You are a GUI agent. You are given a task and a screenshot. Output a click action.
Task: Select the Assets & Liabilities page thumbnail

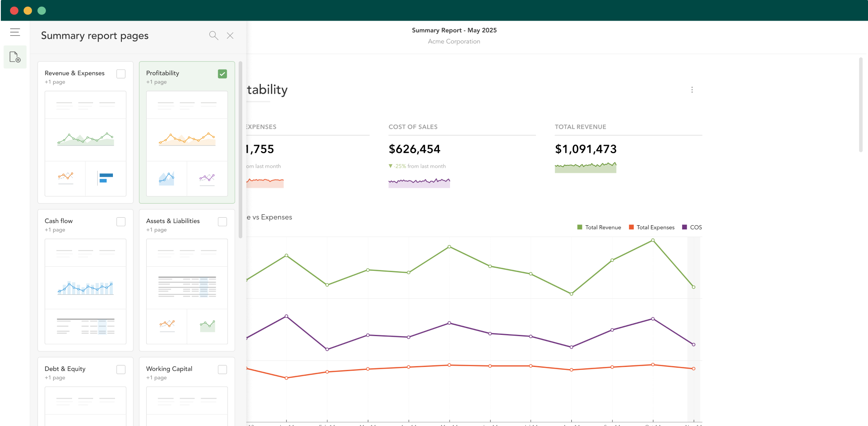coord(187,291)
